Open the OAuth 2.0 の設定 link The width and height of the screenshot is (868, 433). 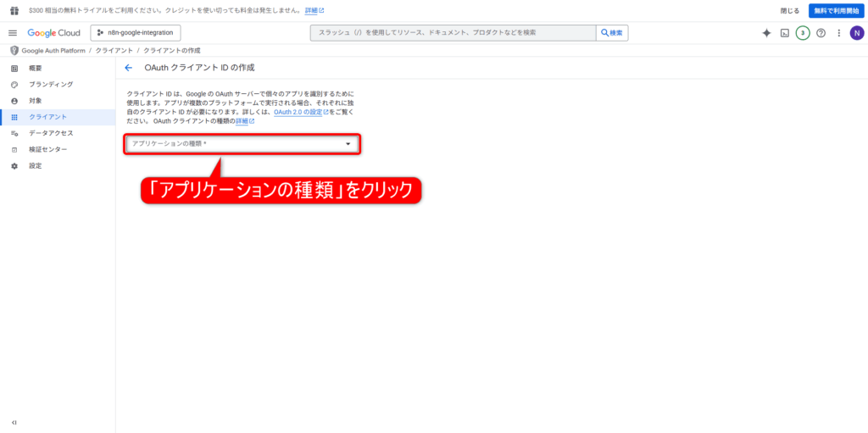(x=300, y=111)
